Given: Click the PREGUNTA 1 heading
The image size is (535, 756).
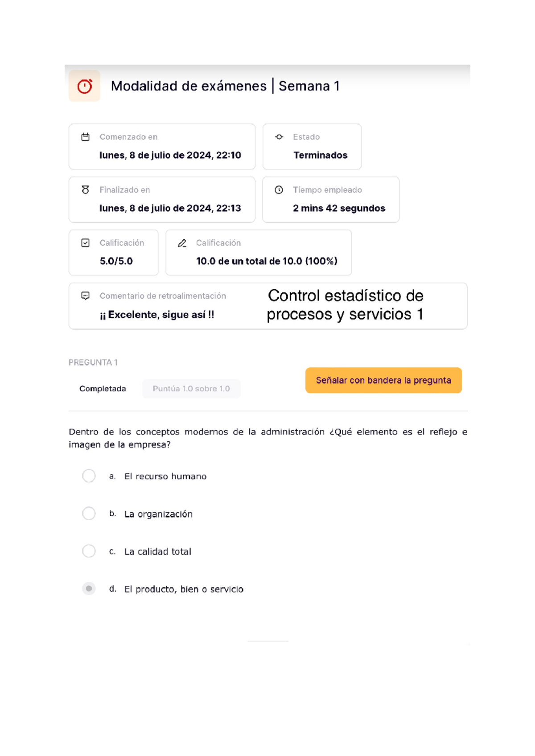Looking at the screenshot, I should [93, 362].
